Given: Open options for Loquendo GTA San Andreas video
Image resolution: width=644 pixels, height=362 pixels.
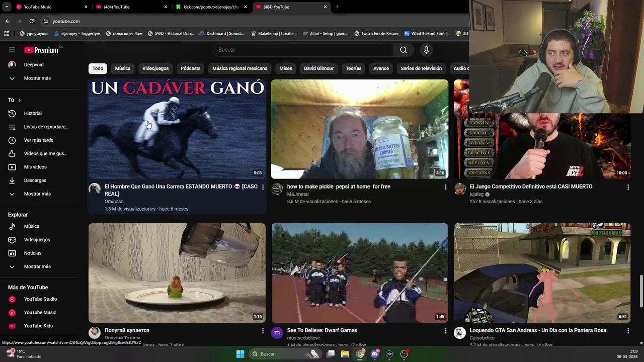Looking at the screenshot, I should point(628,331).
